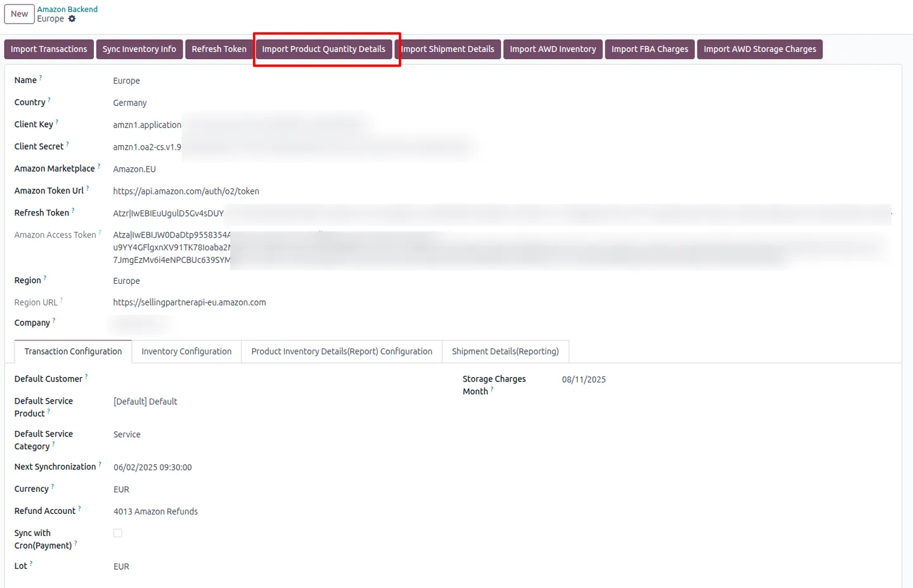The image size is (913, 588).
Task: Click help icon next to Default Customer
Action: pos(86,376)
